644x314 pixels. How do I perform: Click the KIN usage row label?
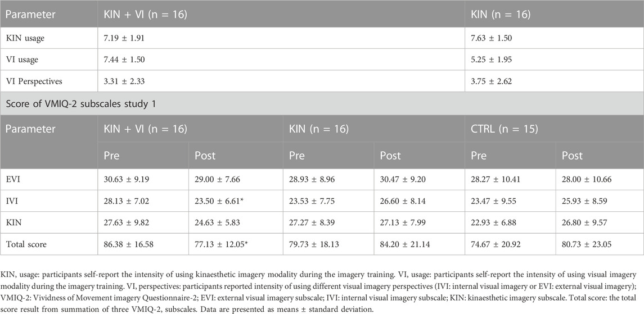coord(24,38)
